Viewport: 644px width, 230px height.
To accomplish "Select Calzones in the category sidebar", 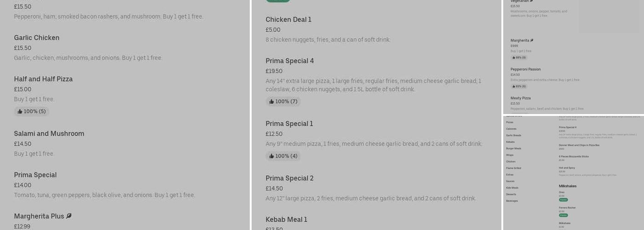I will 511,129.
